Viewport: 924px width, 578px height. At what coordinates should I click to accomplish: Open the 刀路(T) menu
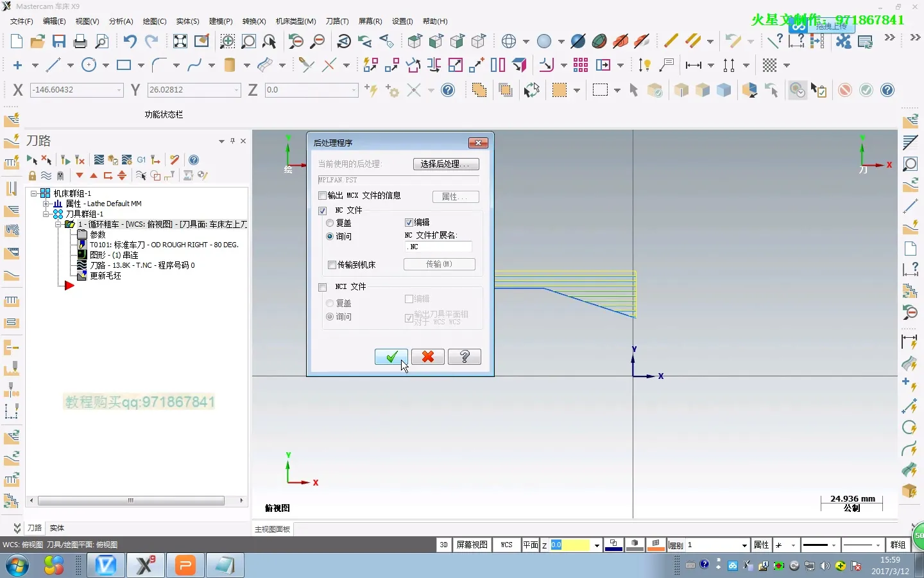337,21
